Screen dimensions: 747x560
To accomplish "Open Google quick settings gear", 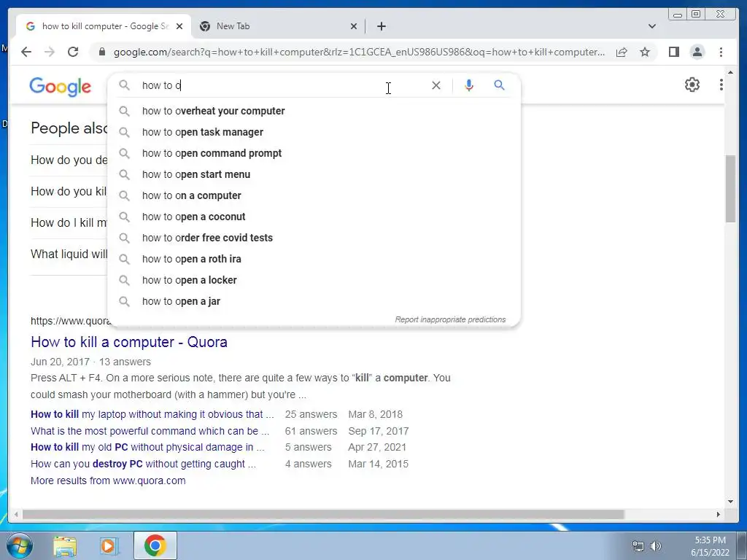I will tap(692, 85).
